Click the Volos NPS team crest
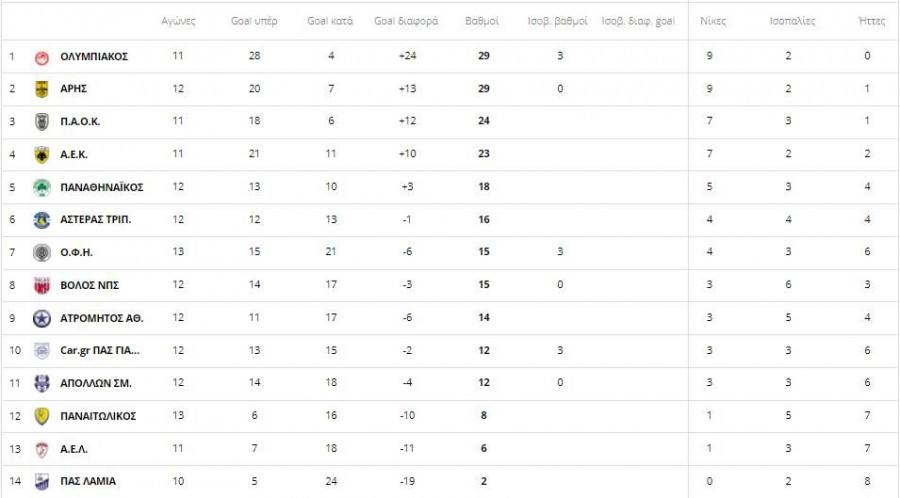This screenshot has height=498, width=900. click(42, 285)
